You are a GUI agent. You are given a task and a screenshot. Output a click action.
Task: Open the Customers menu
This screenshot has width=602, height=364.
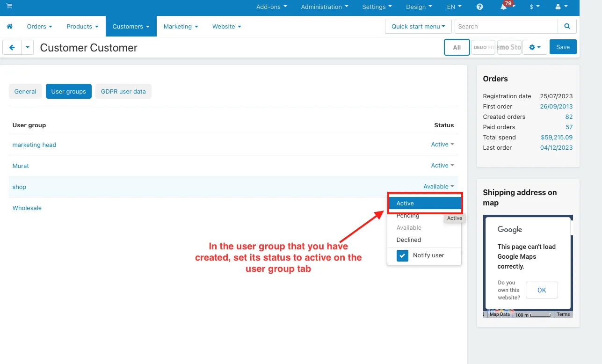coord(131,27)
